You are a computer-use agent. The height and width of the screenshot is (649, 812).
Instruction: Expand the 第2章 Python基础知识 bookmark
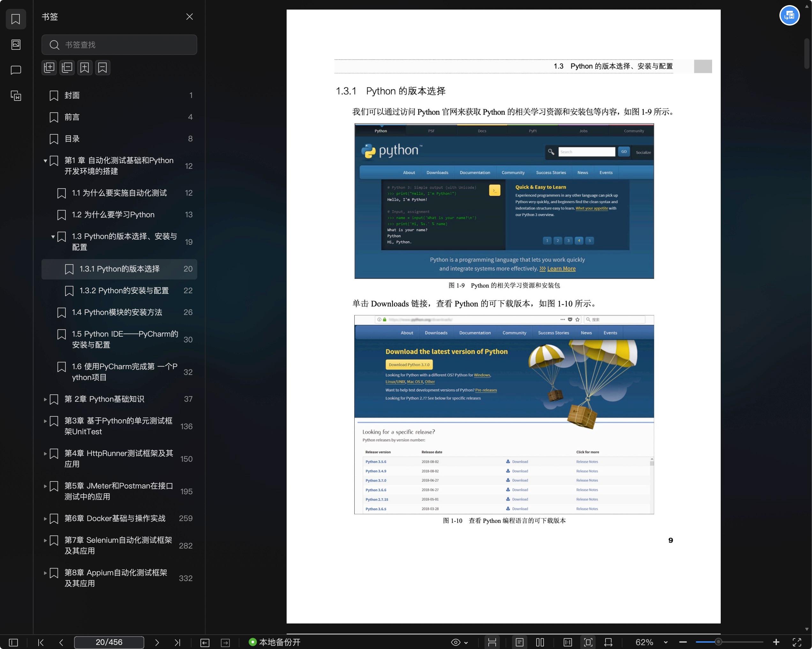click(45, 399)
